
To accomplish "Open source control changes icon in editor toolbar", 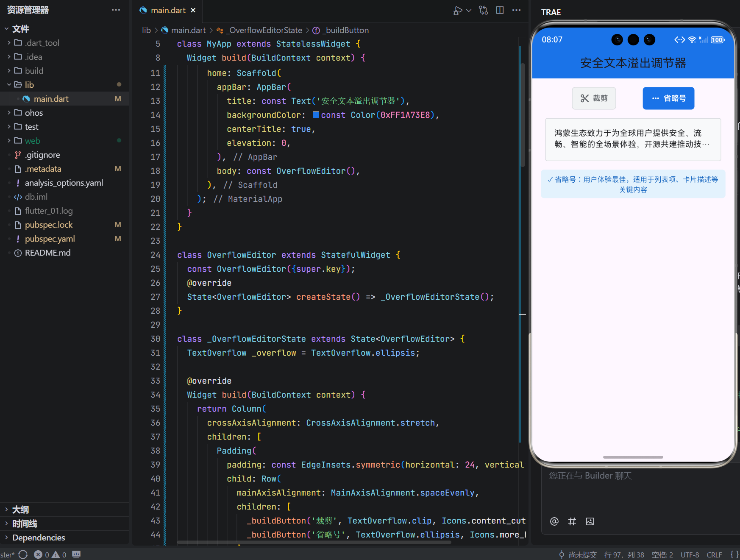I will point(483,10).
